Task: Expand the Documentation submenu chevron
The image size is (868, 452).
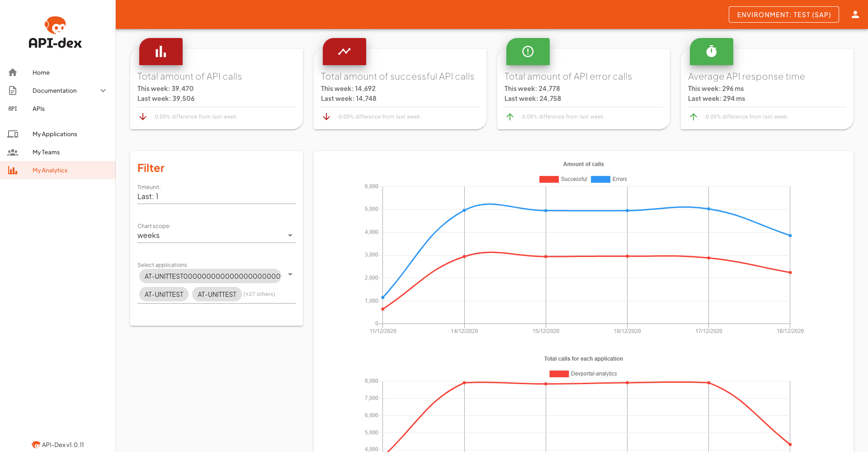Action: [103, 90]
